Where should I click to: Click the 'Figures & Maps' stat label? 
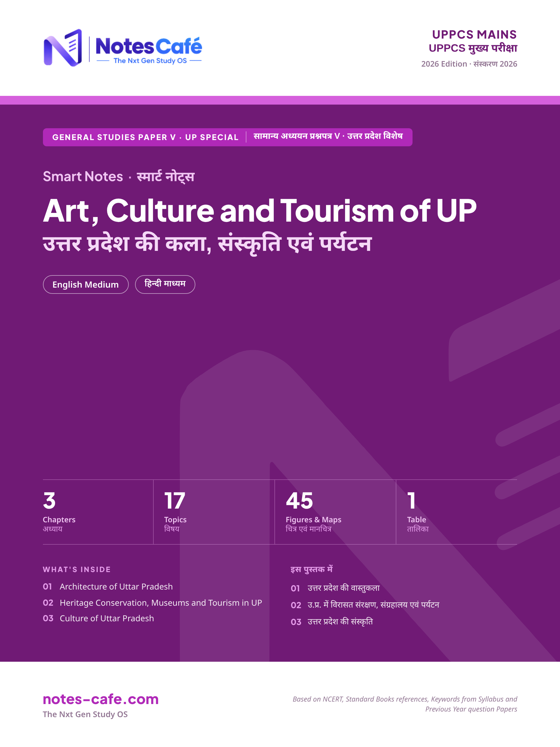point(313,520)
